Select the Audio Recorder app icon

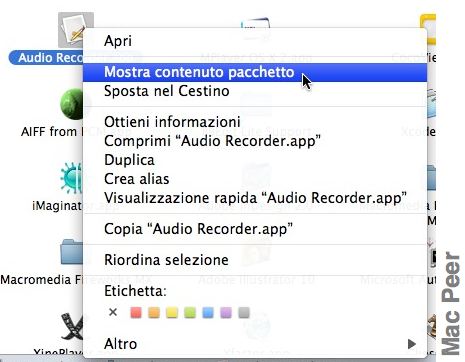click(72, 30)
